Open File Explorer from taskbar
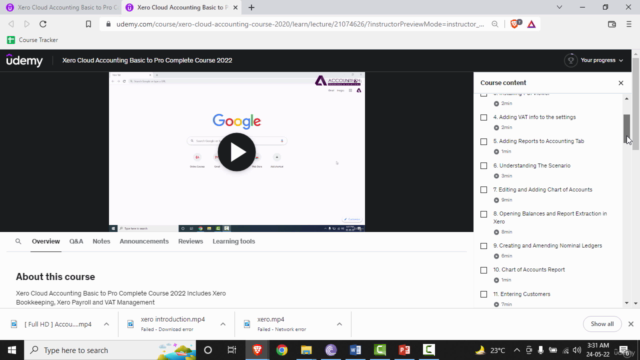 pos(306,350)
